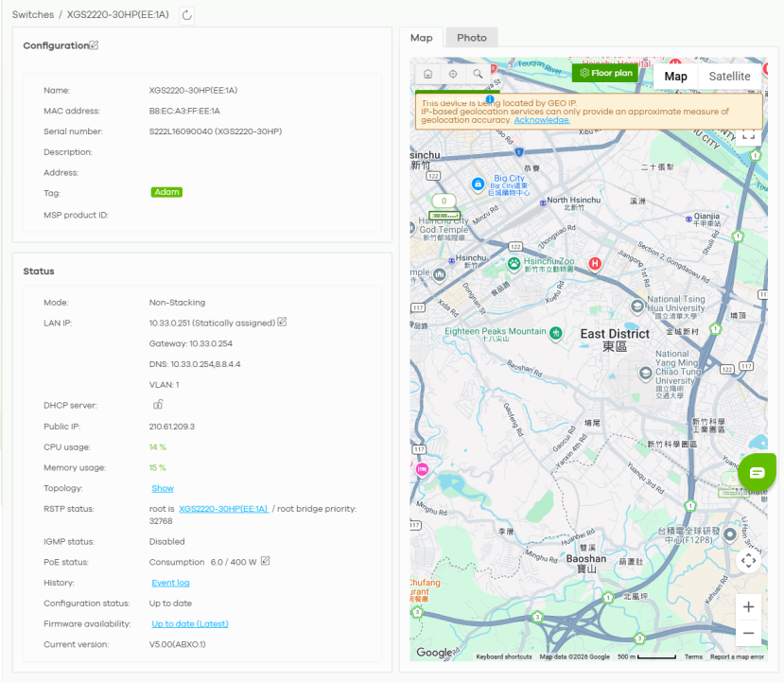Click the Adam tag label
Screen dimensions: 784x682
point(166,192)
